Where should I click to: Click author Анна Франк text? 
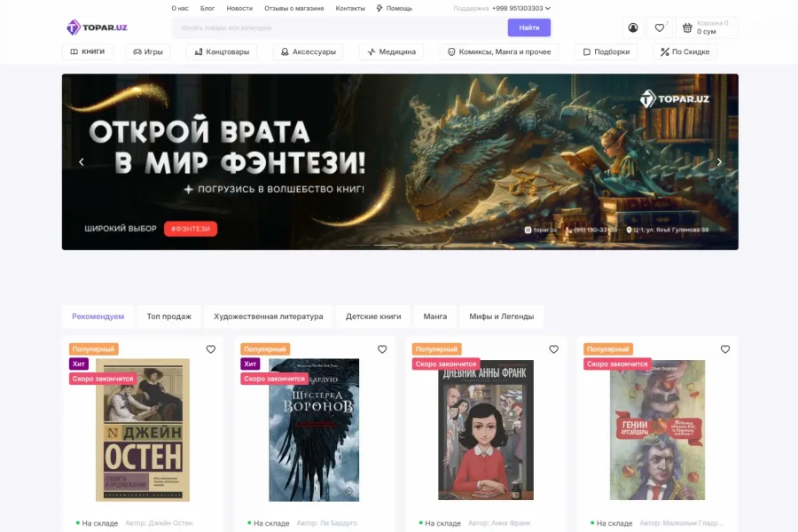[x=499, y=523]
